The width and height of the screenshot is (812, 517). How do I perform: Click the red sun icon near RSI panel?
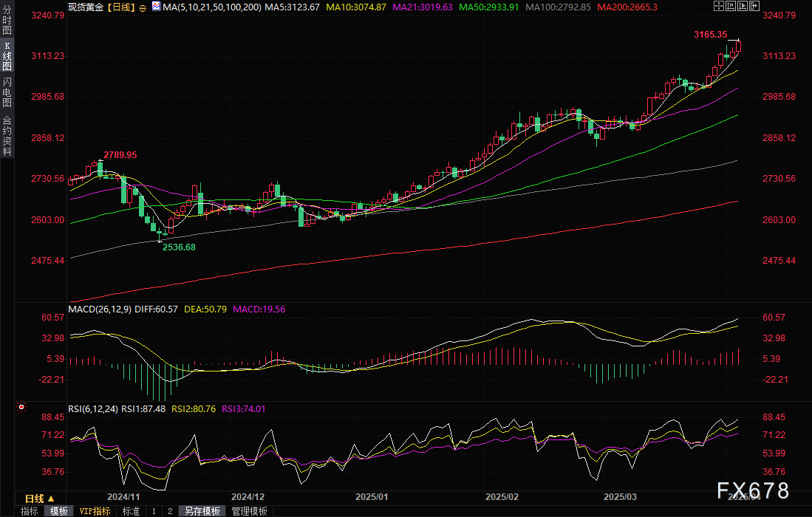tap(21, 407)
